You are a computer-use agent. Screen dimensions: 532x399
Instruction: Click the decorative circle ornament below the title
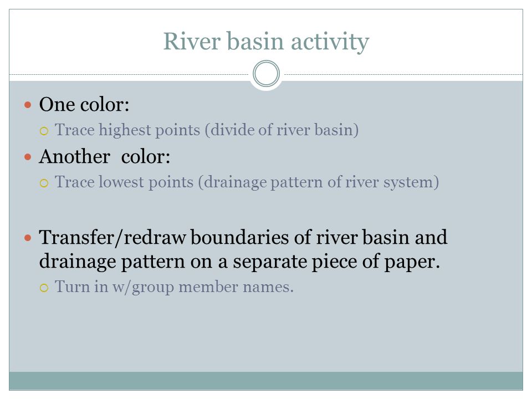(267, 74)
